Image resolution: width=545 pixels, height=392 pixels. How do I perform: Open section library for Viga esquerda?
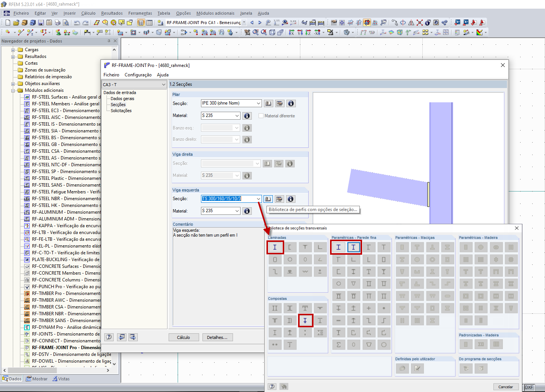coord(268,199)
